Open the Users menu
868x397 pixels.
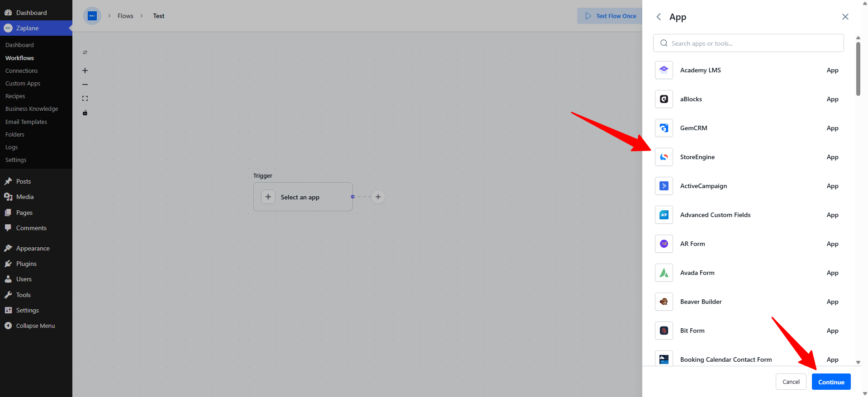click(36, 279)
